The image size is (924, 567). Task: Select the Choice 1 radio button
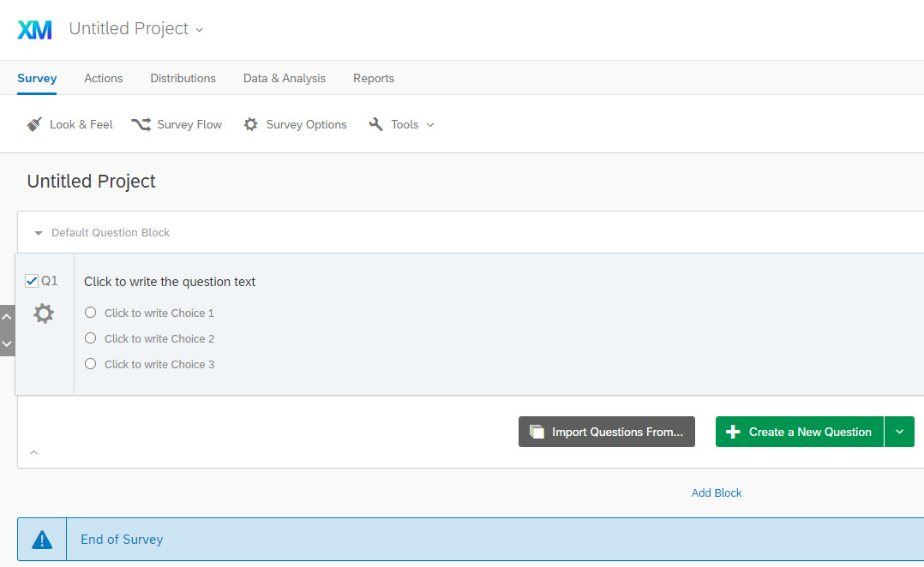tap(90, 313)
